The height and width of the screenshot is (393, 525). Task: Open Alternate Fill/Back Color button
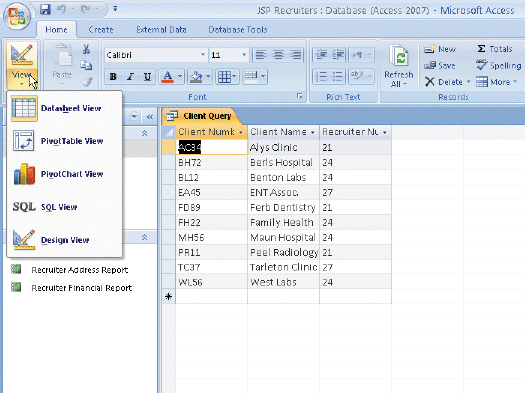pyautogui.click(x=254, y=77)
